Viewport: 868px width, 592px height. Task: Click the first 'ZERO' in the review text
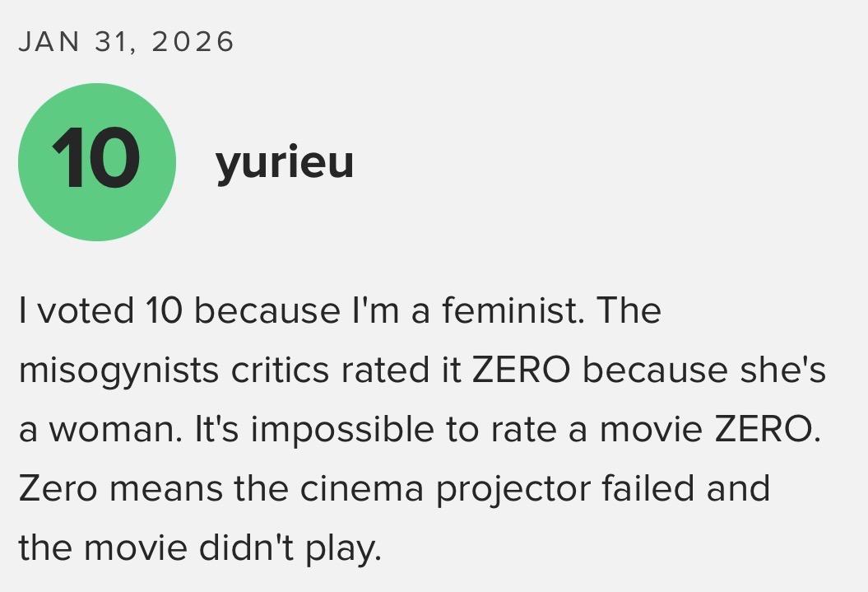[x=521, y=371]
